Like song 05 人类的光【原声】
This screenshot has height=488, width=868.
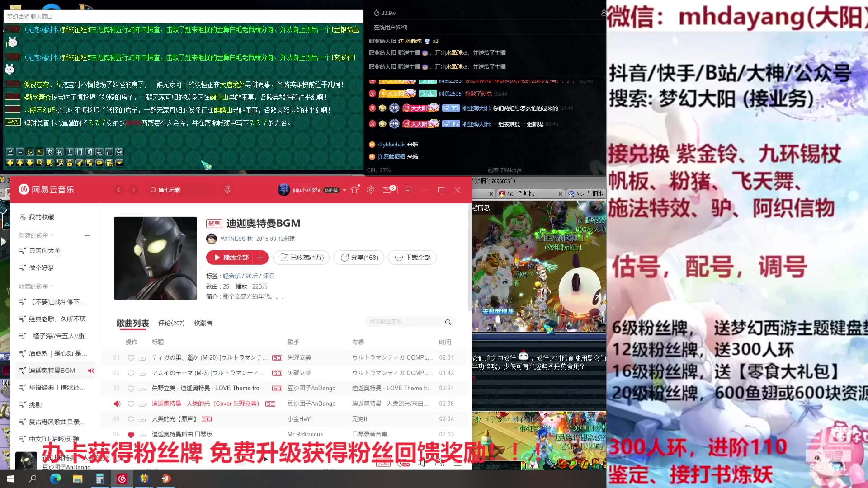(x=131, y=419)
